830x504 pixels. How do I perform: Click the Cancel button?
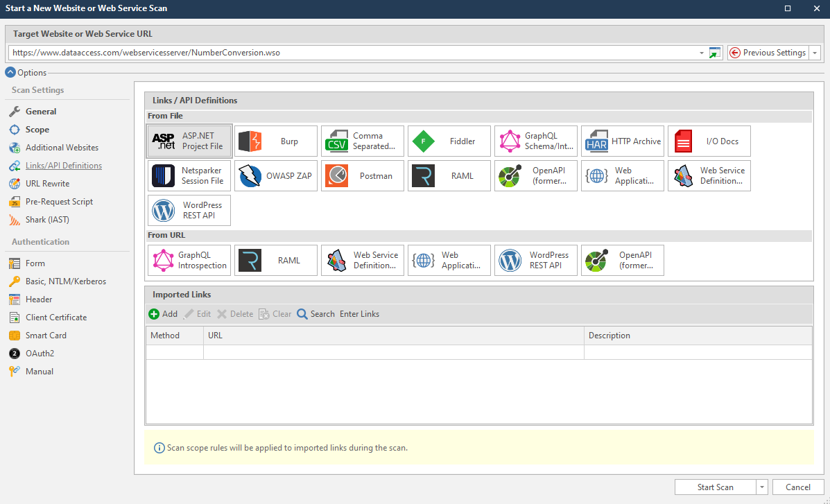(x=797, y=487)
